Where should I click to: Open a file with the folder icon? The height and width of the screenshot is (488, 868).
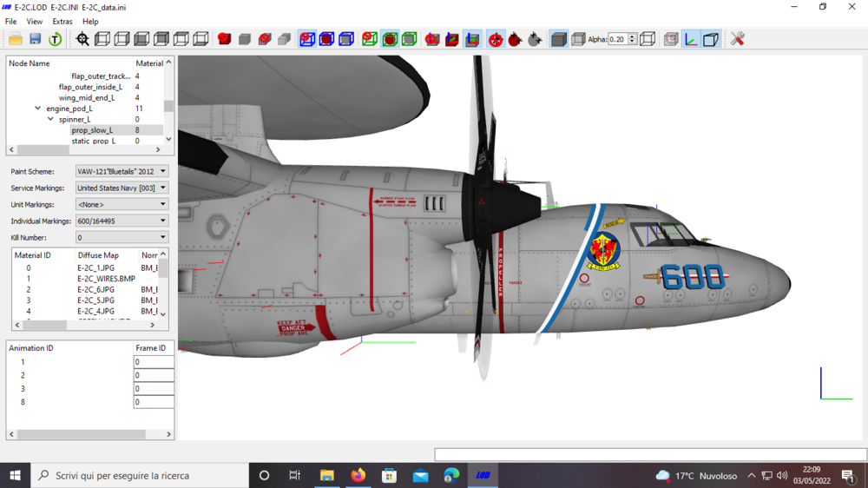pyautogui.click(x=16, y=39)
